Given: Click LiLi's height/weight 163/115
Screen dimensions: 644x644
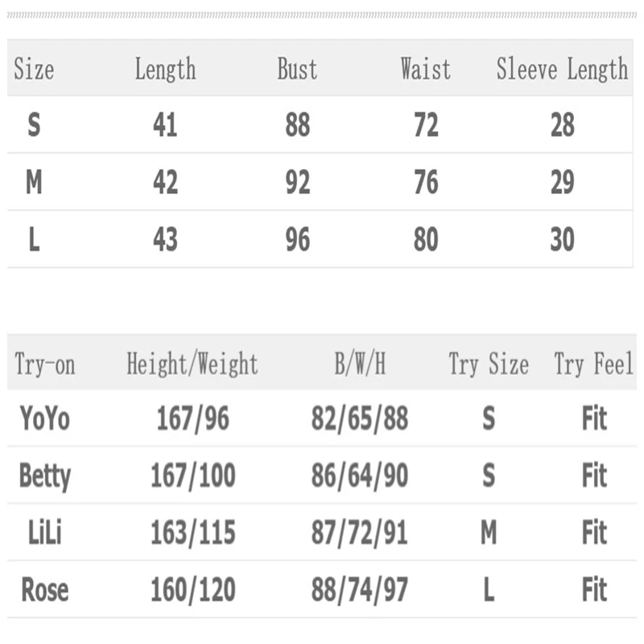Looking at the screenshot, I should click(x=192, y=533).
